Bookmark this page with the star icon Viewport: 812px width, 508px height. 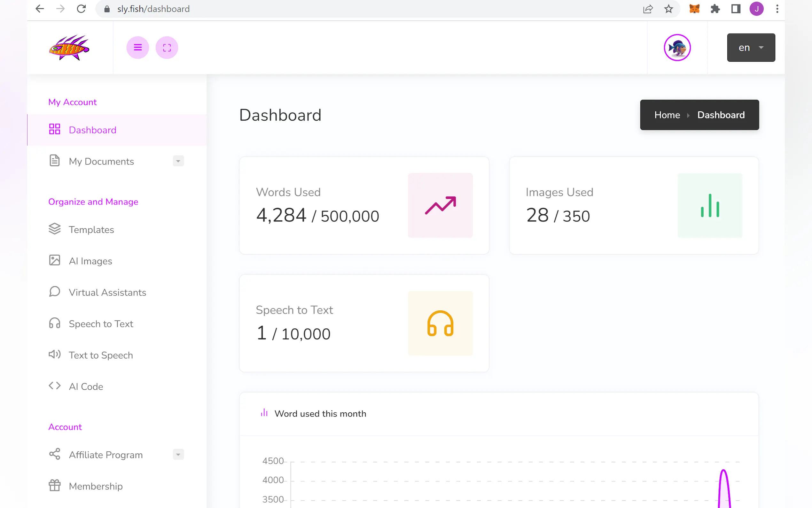668,9
